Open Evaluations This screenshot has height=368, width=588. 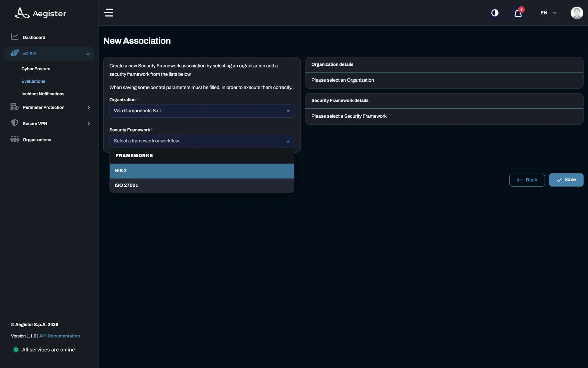pyautogui.click(x=33, y=81)
